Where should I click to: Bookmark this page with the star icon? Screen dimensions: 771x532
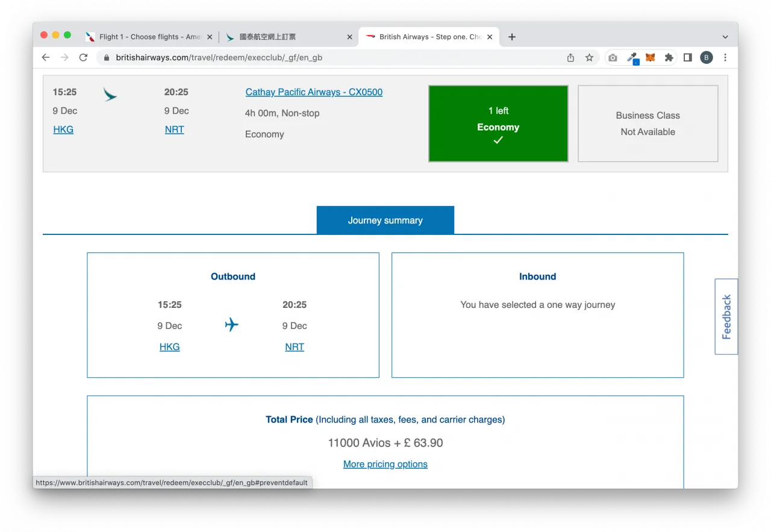(589, 58)
